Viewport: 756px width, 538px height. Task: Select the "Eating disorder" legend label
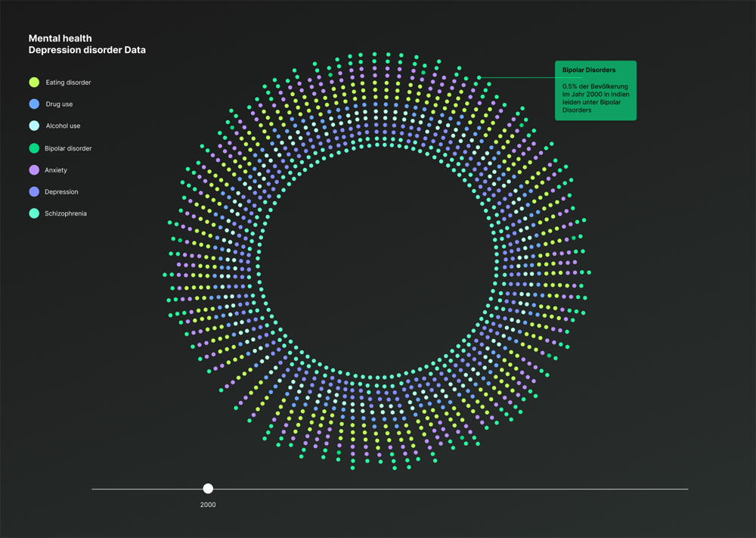(68, 82)
